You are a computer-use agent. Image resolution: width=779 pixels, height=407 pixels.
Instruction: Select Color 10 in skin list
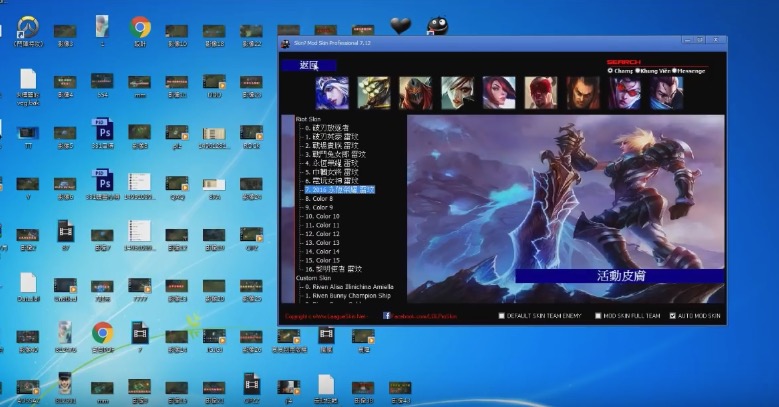322,216
